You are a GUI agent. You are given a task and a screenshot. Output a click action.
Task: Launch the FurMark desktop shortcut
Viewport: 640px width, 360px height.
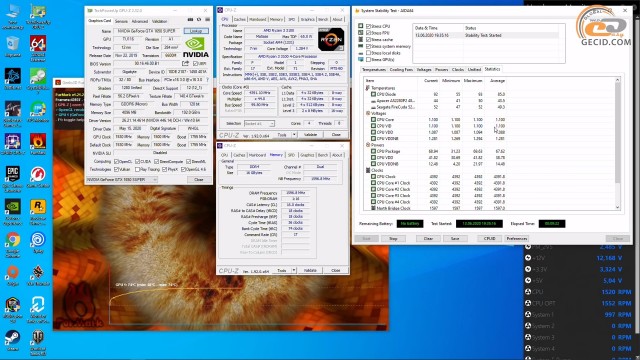coord(38,144)
